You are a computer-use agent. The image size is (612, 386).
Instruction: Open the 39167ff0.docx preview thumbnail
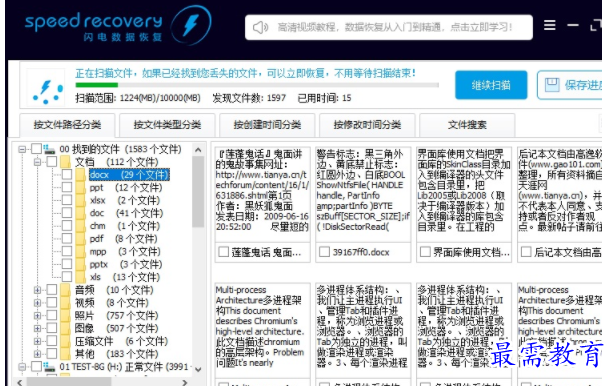tap(363, 194)
